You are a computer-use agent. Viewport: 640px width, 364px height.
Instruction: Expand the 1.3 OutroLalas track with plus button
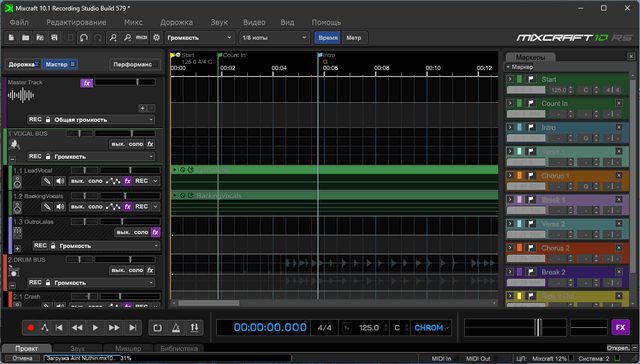[17, 248]
